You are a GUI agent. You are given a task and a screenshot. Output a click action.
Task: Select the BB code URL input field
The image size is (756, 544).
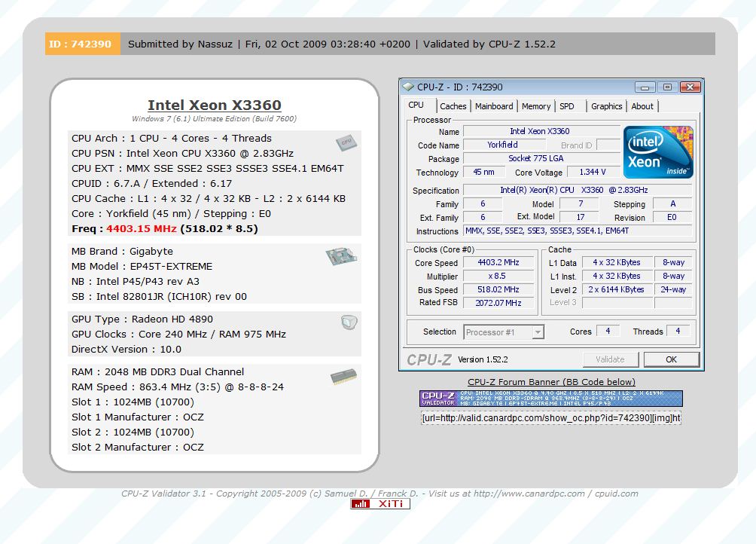click(x=551, y=417)
